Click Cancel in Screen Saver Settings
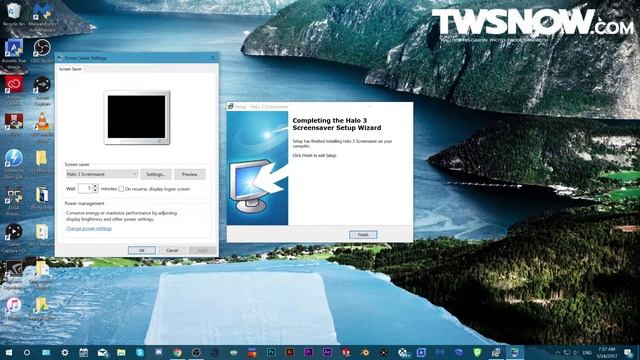This screenshot has height=360, width=640. click(x=172, y=250)
